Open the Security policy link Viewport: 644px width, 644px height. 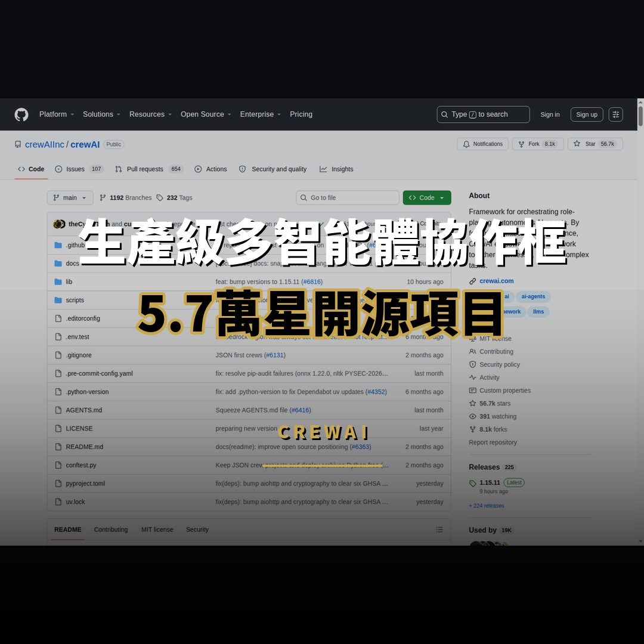point(500,365)
